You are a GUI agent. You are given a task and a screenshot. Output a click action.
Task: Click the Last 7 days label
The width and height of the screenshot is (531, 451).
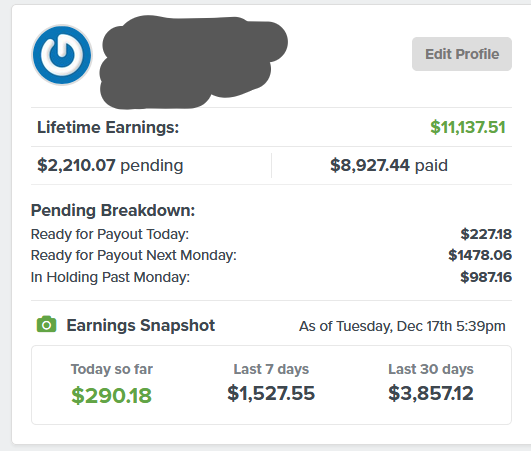271,369
